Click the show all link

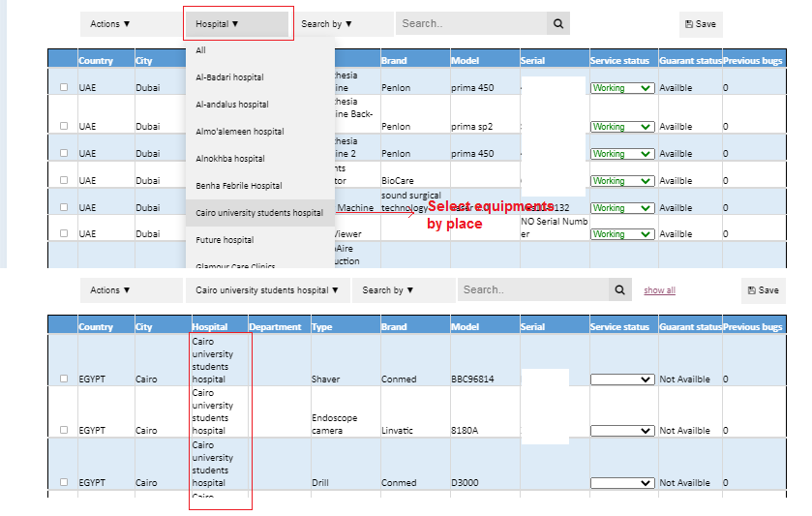[659, 290]
